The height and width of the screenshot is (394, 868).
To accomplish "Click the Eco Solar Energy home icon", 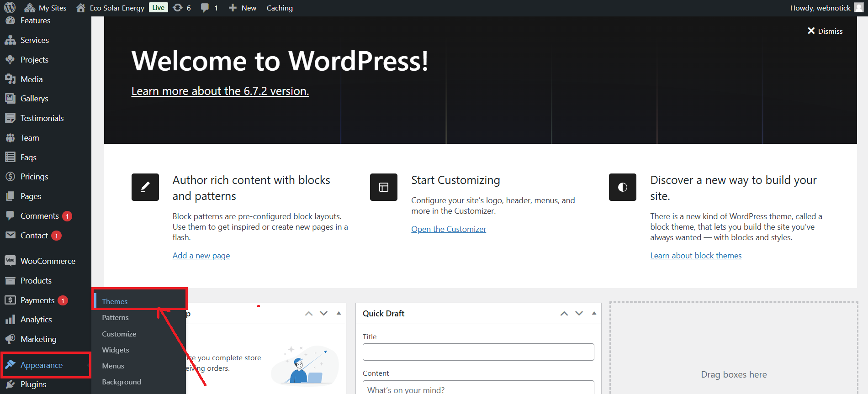I will [81, 8].
